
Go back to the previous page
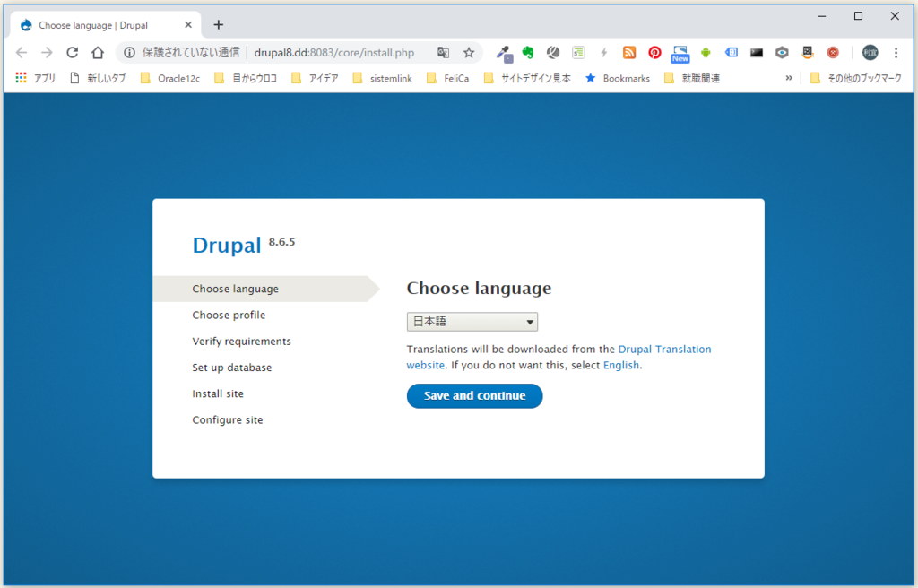22,53
